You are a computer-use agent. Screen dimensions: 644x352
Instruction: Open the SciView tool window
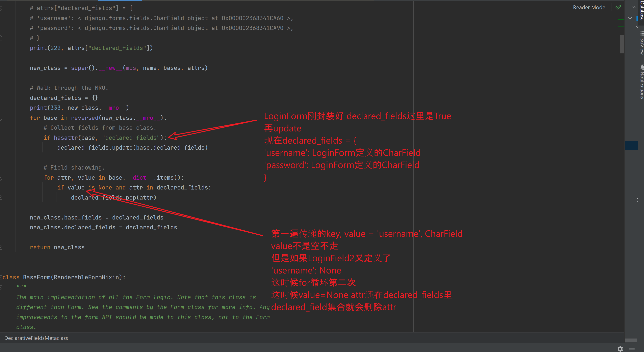(642, 46)
